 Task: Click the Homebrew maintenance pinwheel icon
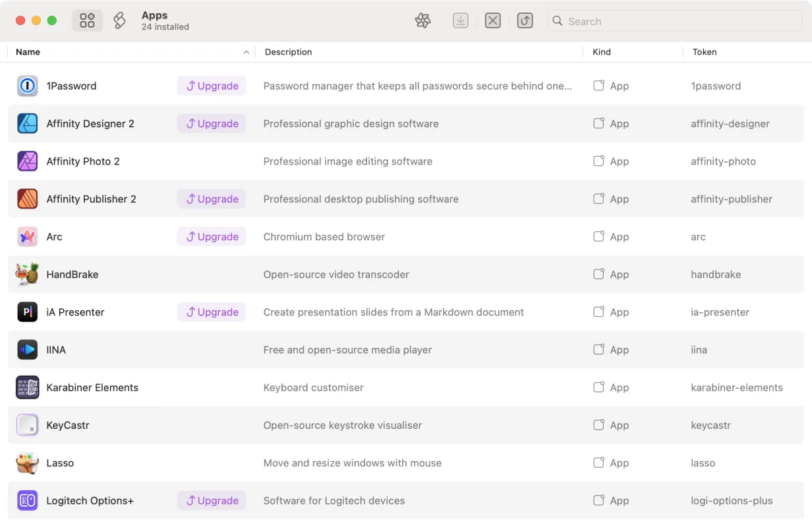[422, 20]
